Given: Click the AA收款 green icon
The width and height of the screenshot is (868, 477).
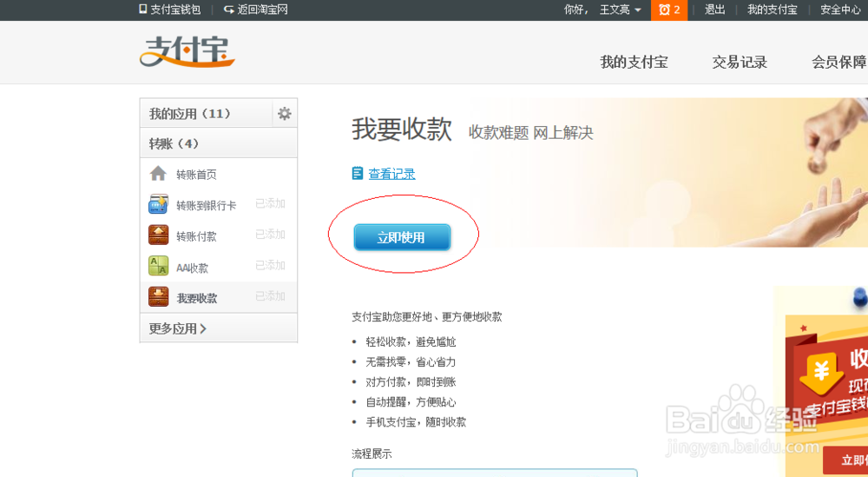Looking at the screenshot, I should [x=158, y=266].
